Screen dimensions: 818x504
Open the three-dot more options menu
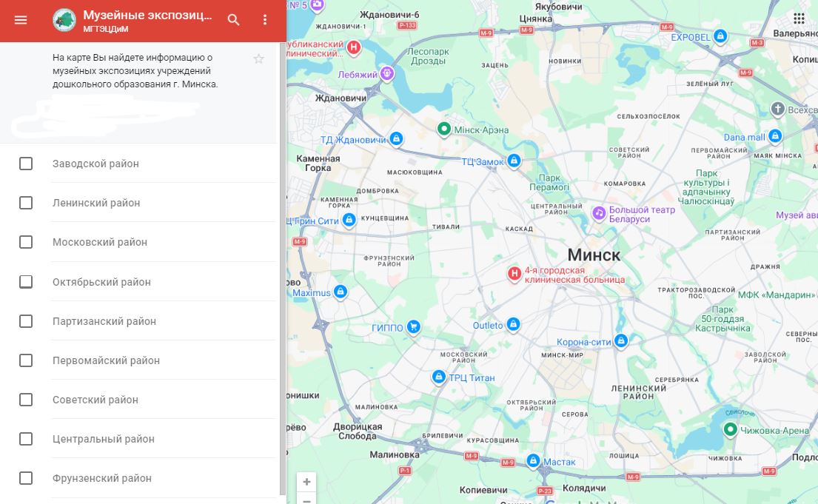[265, 20]
